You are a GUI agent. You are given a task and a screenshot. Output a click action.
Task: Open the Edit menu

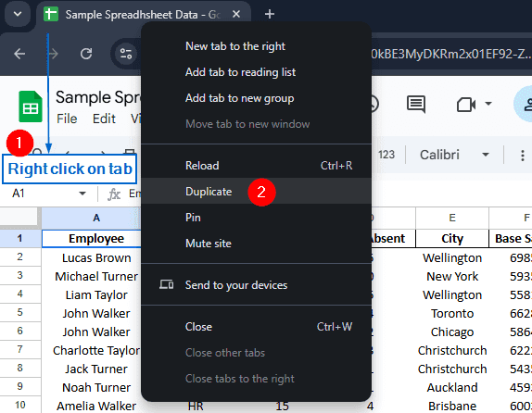104,119
